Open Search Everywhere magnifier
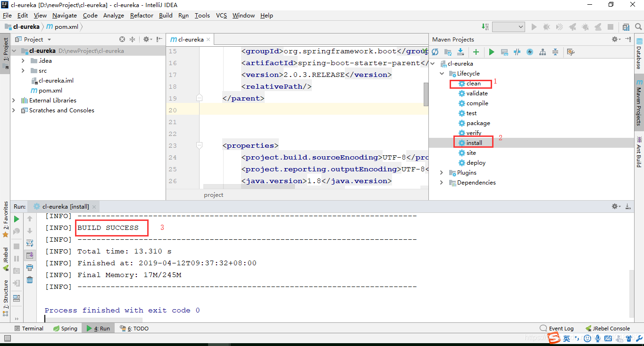 (637, 27)
